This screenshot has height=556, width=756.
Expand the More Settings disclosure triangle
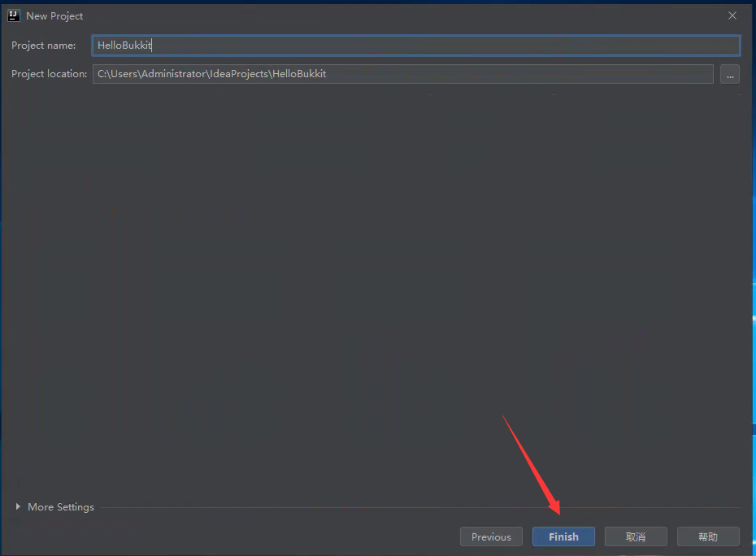(19, 506)
